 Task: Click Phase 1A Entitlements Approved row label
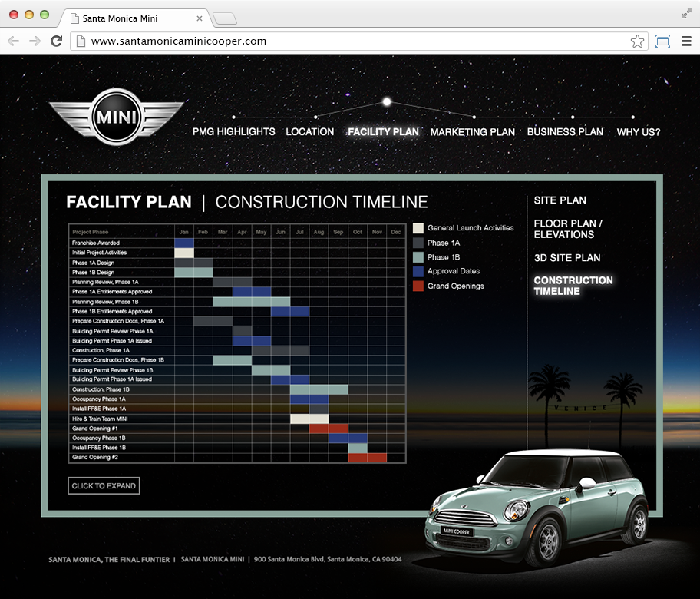(111, 292)
